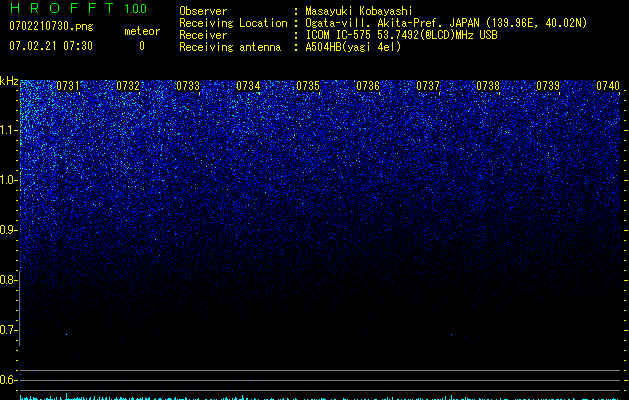629x400 pixels.
Task: Click the 0.8 kHz axis label
Action: pyautogui.click(x=8, y=280)
